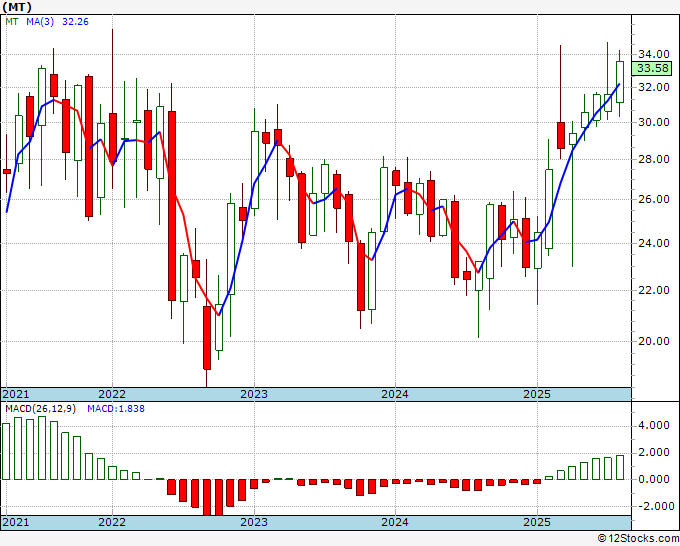This screenshot has width=680, height=546.
Task: Click the 2025 label on the price chart timeline
Action: (537, 394)
